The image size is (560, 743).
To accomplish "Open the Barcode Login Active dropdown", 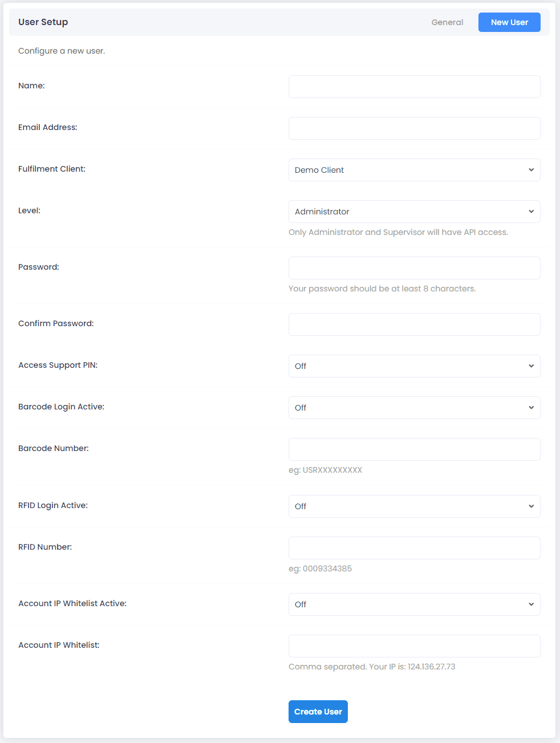I will click(x=415, y=408).
